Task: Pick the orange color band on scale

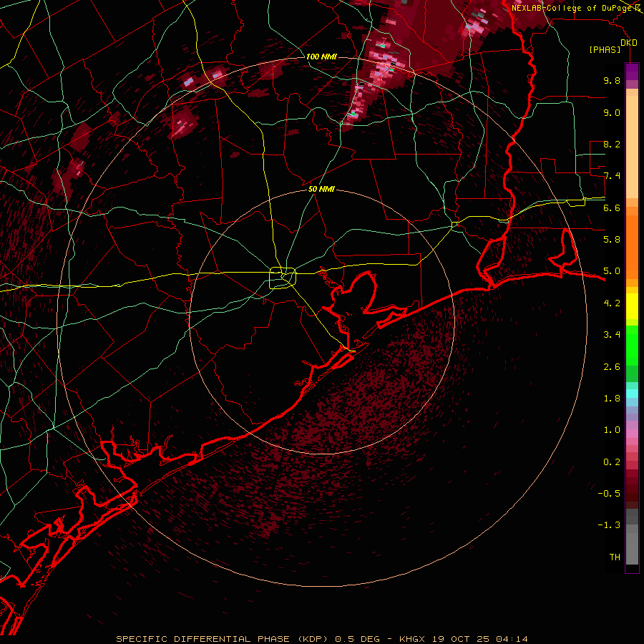Action: [x=632, y=246]
